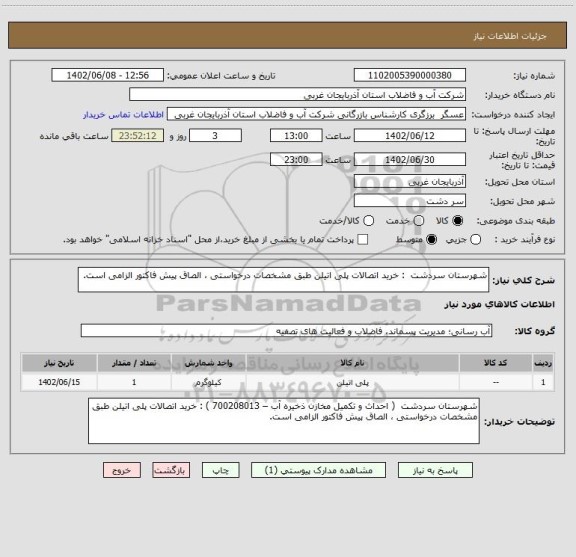Choose متوسط purchase process option
This screenshot has height=557, width=576.
tap(431, 240)
